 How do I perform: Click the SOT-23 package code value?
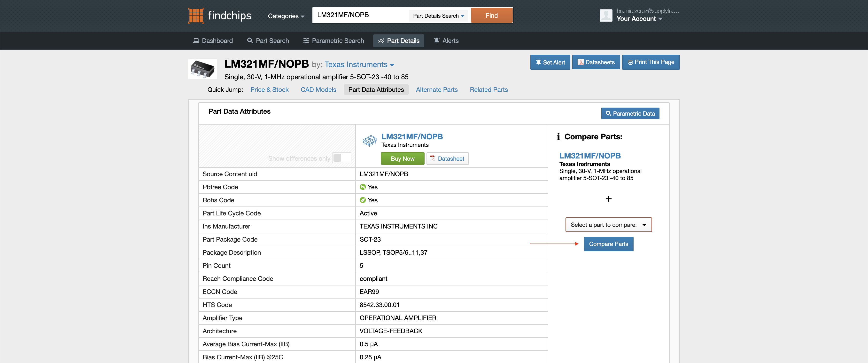pos(370,240)
